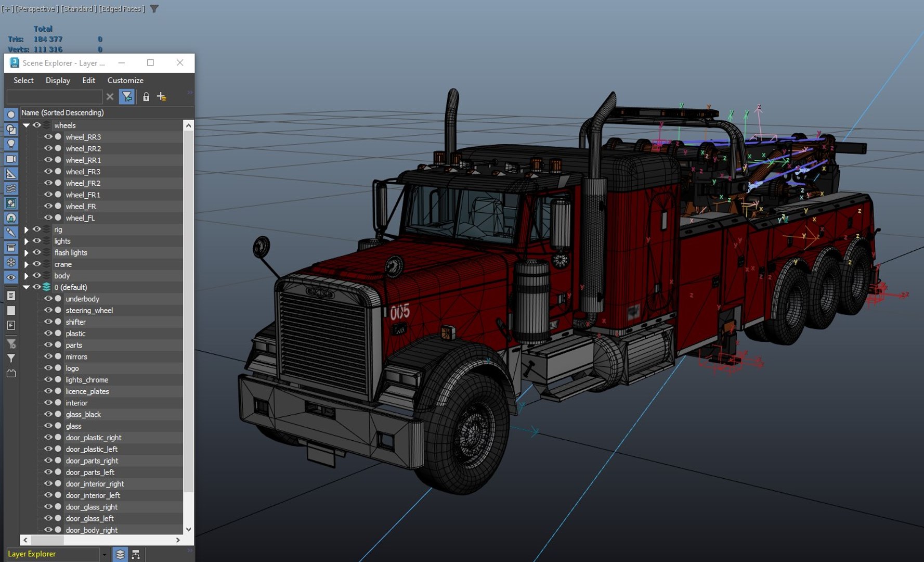This screenshot has width=924, height=562.
Task: Click the horizontal scrollbar right arrow
Action: 178,540
